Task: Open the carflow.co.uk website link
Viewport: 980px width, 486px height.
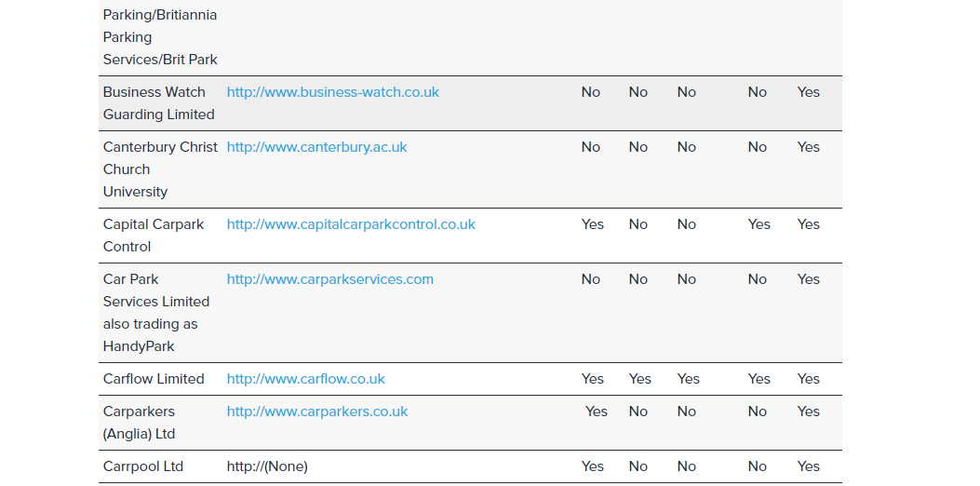Action: [305, 378]
